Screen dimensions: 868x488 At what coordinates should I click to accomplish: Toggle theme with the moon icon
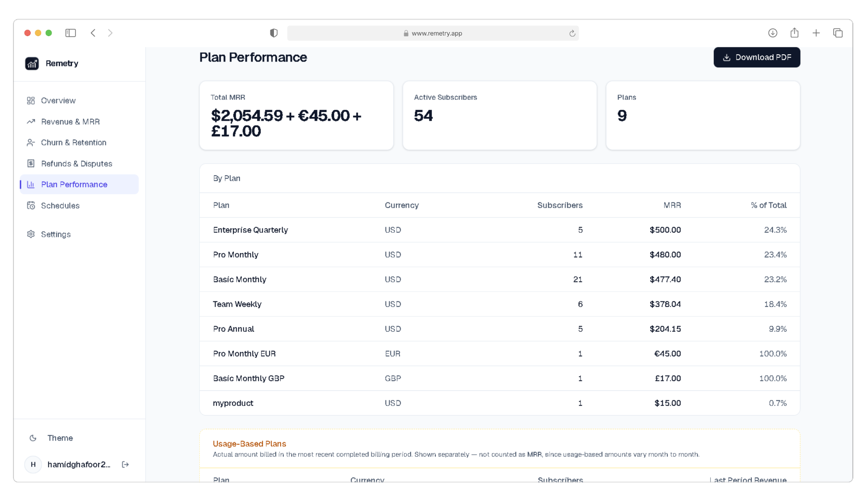coord(33,438)
